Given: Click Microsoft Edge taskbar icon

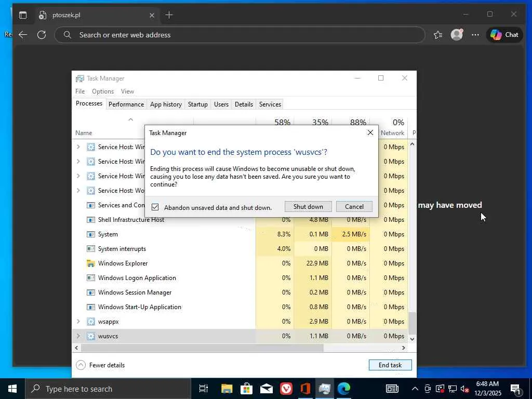Looking at the screenshot, I should tap(344, 389).
